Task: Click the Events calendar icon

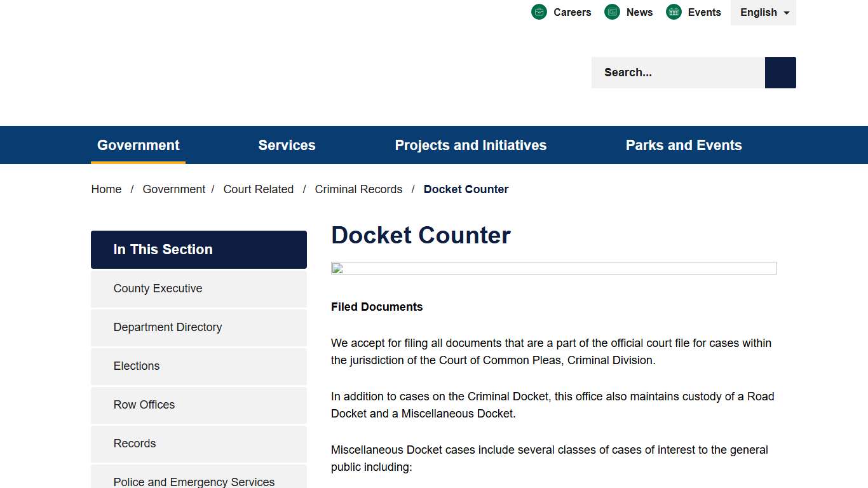Action: click(673, 11)
